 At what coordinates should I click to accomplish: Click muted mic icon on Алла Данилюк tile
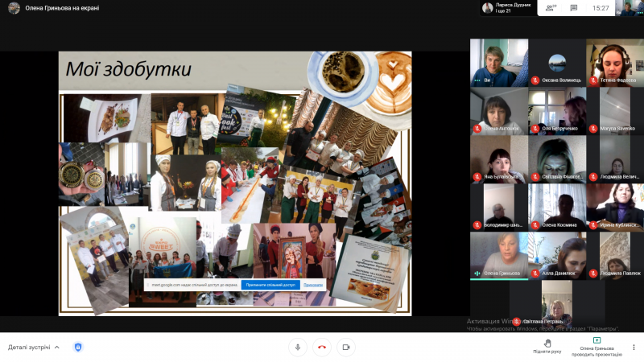(x=535, y=274)
